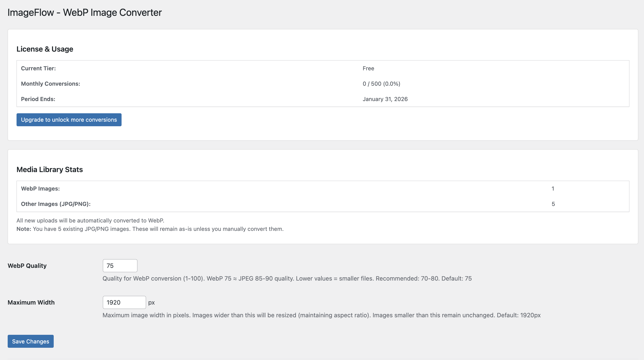Click the WebP Quality label
The height and width of the screenshot is (360, 644).
pyautogui.click(x=27, y=265)
